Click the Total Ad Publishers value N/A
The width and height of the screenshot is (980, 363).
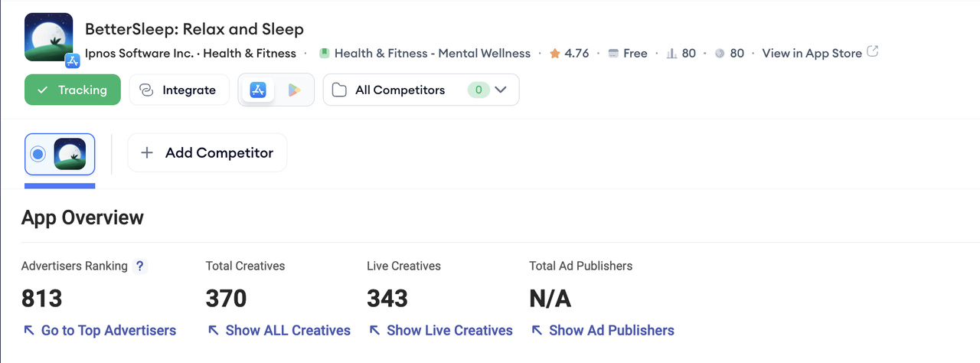(550, 298)
